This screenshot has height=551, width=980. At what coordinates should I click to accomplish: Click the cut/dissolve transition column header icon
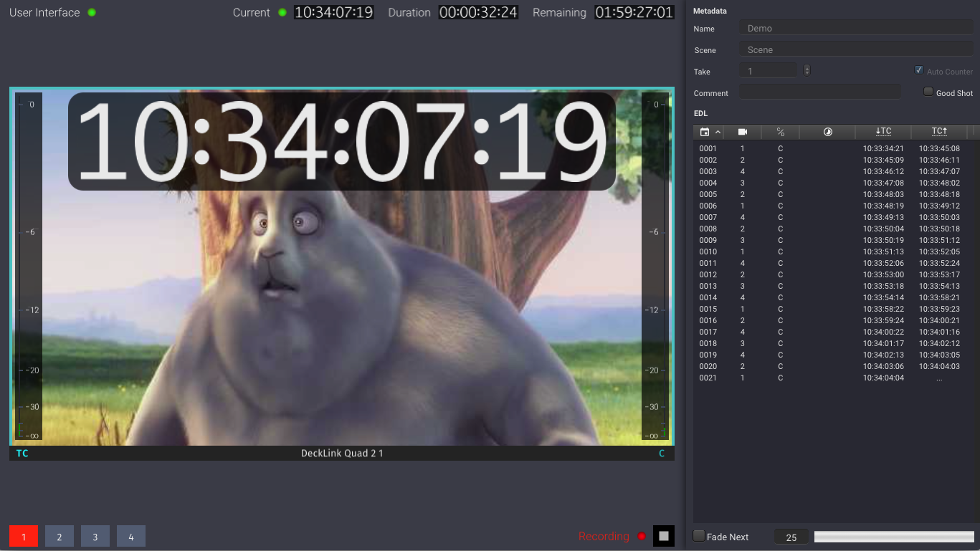(781, 132)
